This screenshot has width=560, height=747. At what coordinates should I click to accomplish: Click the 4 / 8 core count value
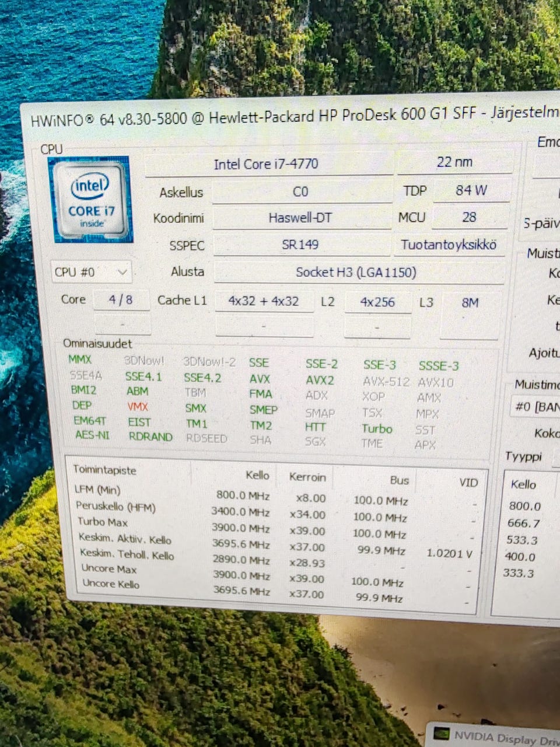click(x=121, y=300)
